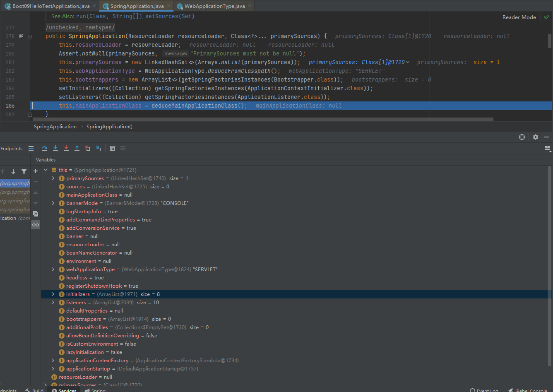Expand the applicationContextFactory node

(x=53, y=361)
